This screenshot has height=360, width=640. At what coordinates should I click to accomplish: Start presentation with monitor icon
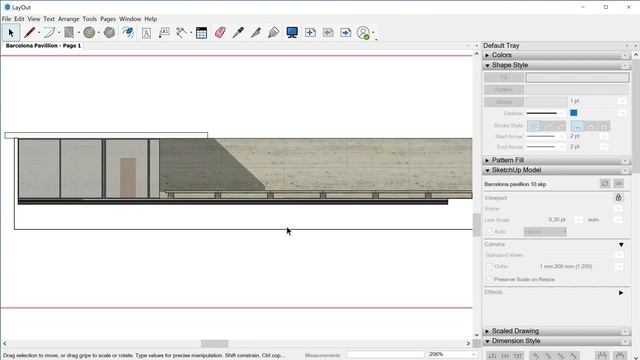click(x=292, y=33)
